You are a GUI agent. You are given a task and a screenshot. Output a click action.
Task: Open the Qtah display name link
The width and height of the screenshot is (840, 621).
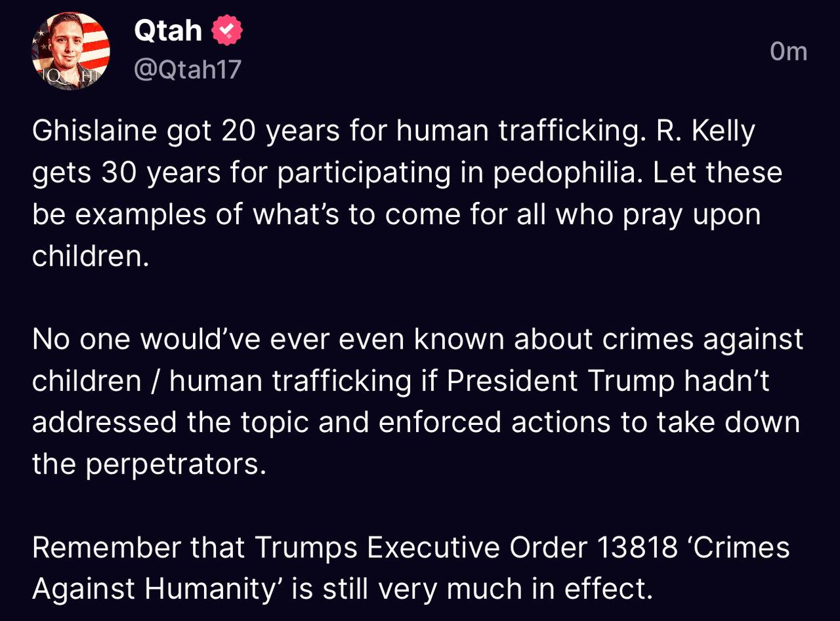[168, 31]
